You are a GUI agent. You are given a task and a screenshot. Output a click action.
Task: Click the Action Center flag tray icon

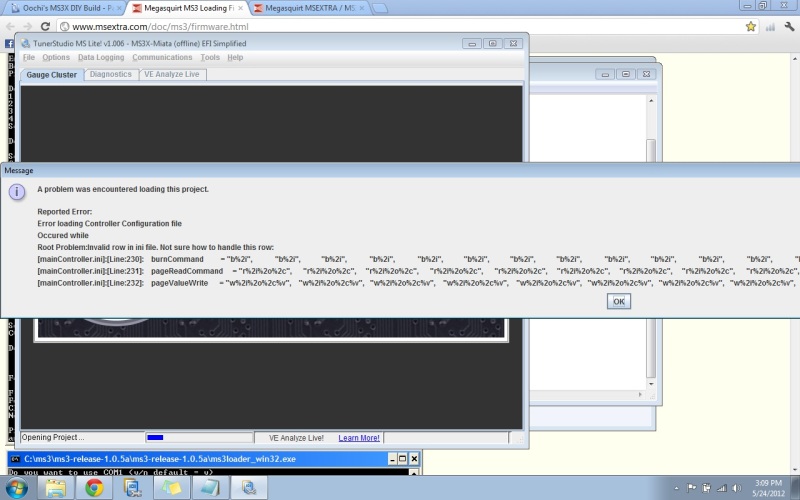point(691,488)
